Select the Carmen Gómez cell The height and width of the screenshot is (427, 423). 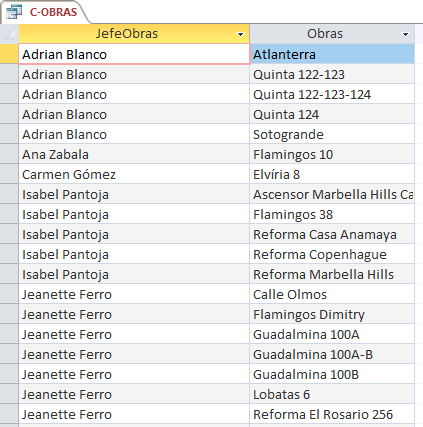[134, 174]
